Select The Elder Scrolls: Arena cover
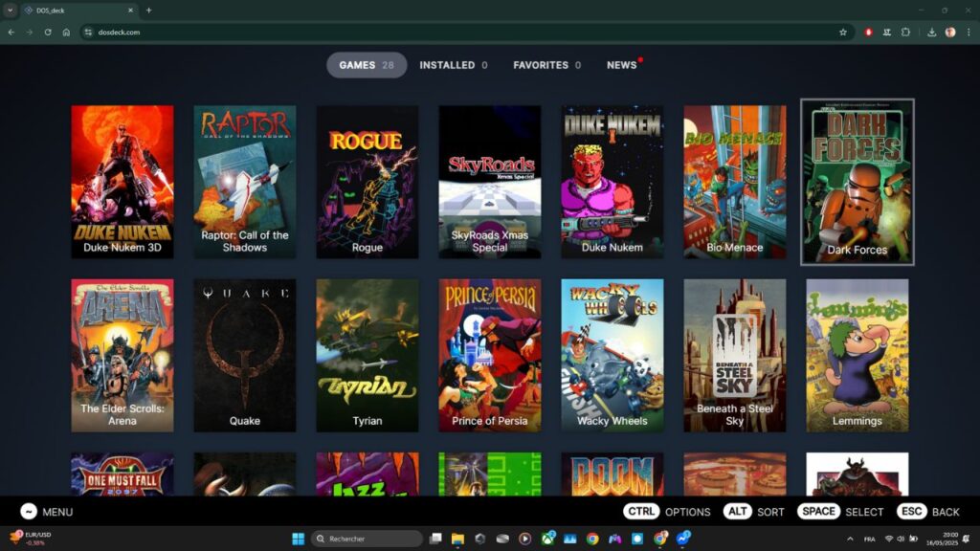This screenshot has width=980, height=551. pyautogui.click(x=122, y=356)
